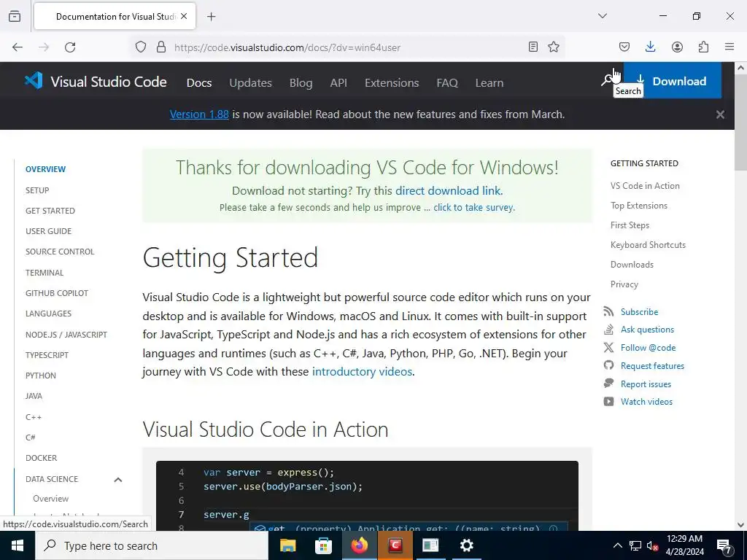Click the Windows taskbar search box
This screenshot has width=747, height=560.
(152, 545)
